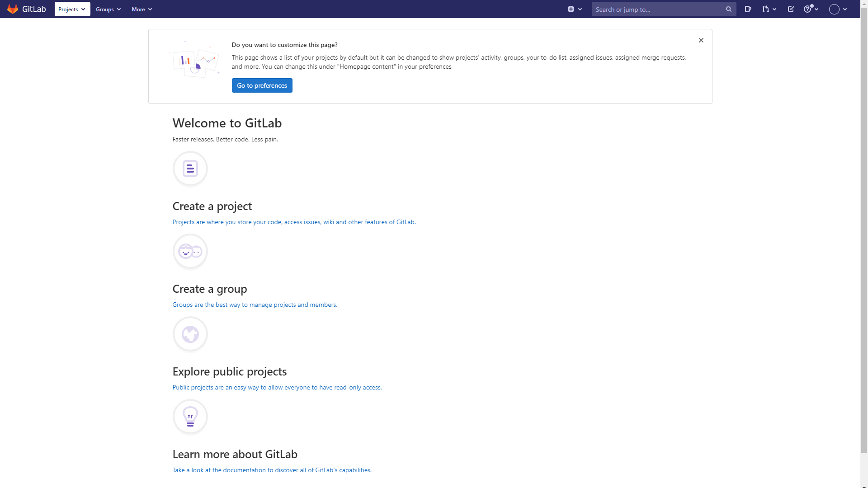
Task: Open the Projects dropdown in navbar
Action: pos(72,9)
